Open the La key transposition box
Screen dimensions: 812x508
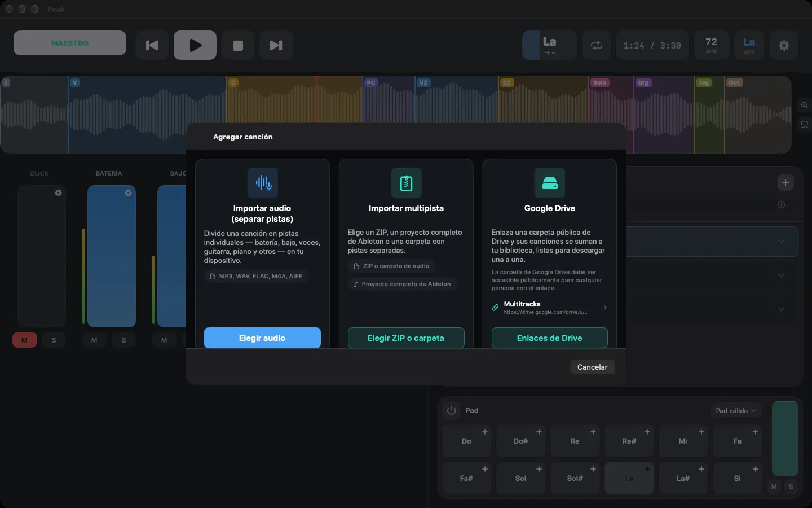pos(550,45)
